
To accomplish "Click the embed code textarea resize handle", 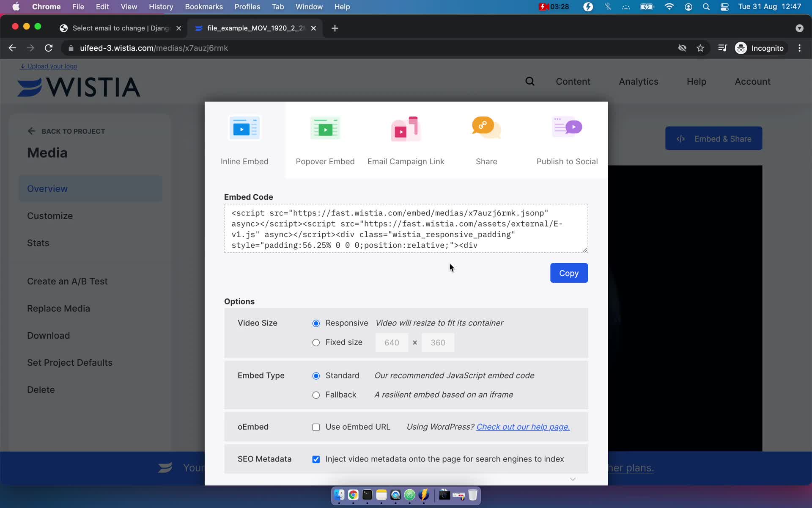I will click(584, 250).
